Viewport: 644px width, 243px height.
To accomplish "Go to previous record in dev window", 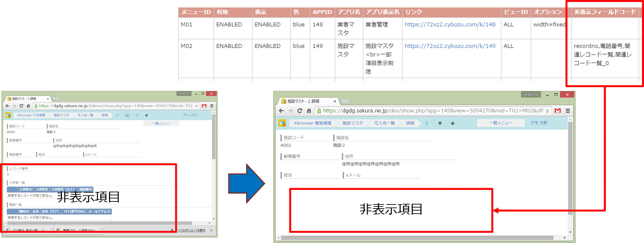I will 440,123.
